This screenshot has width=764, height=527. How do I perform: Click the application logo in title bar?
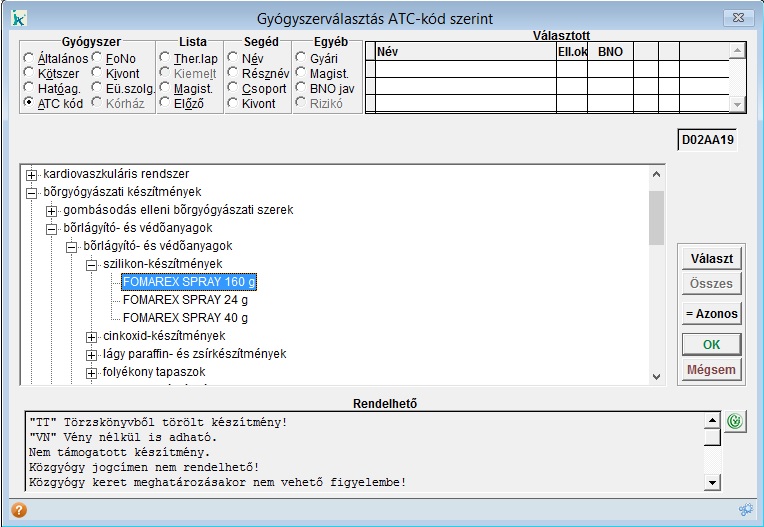click(17, 17)
